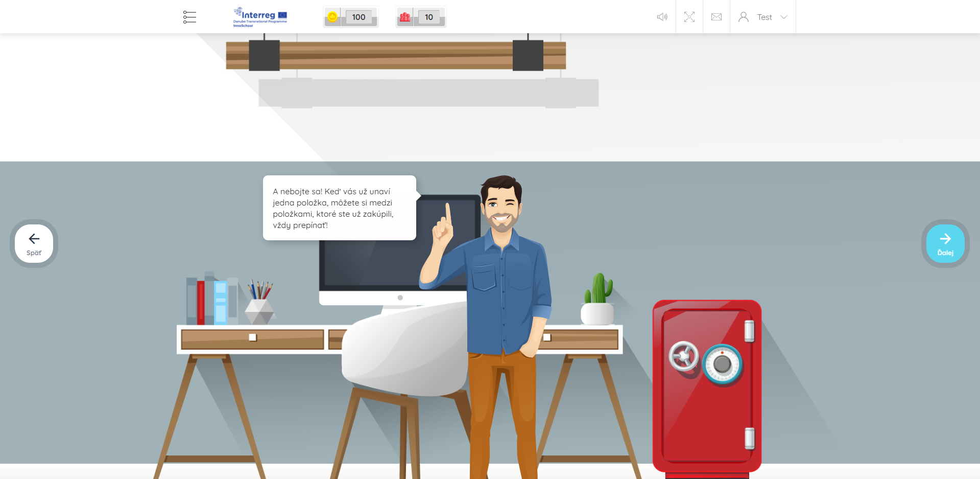This screenshot has width=980, height=479.
Task: Click the teal combination dial on safe
Action: coord(722,364)
